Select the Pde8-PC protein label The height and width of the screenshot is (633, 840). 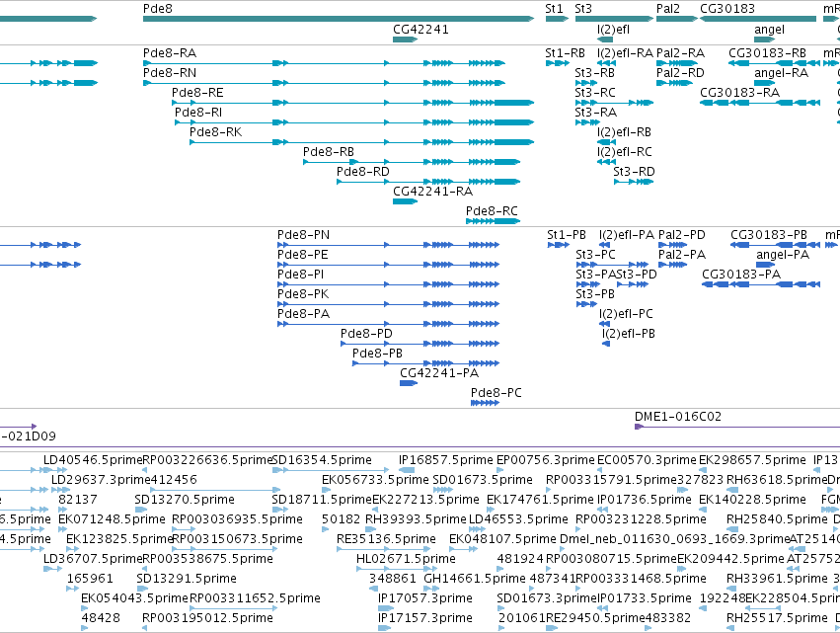pyautogui.click(x=496, y=393)
